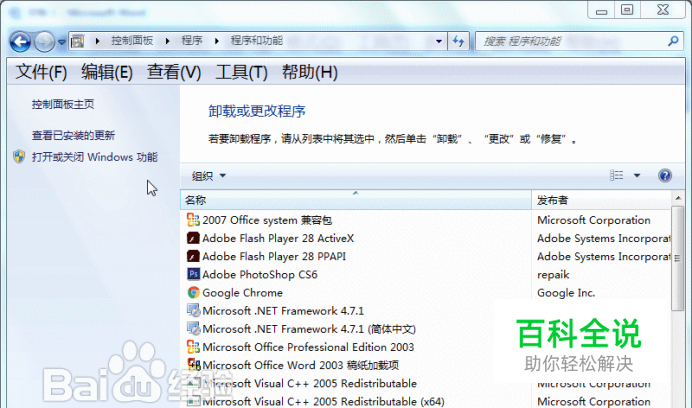Go back with the blue back arrow
The height and width of the screenshot is (408, 692).
point(20,42)
